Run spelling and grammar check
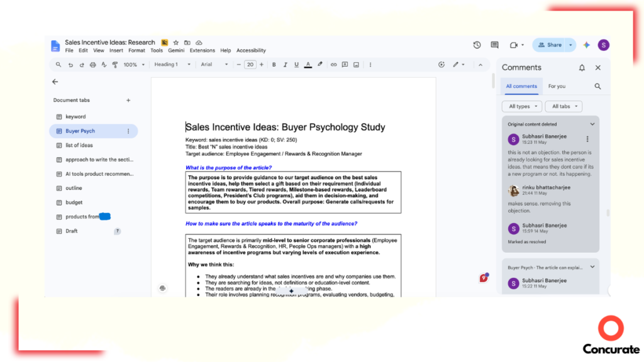 (104, 65)
